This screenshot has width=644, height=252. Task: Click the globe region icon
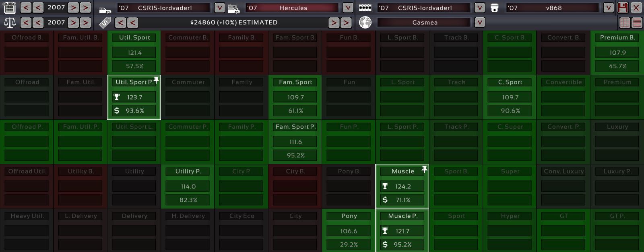tap(365, 23)
